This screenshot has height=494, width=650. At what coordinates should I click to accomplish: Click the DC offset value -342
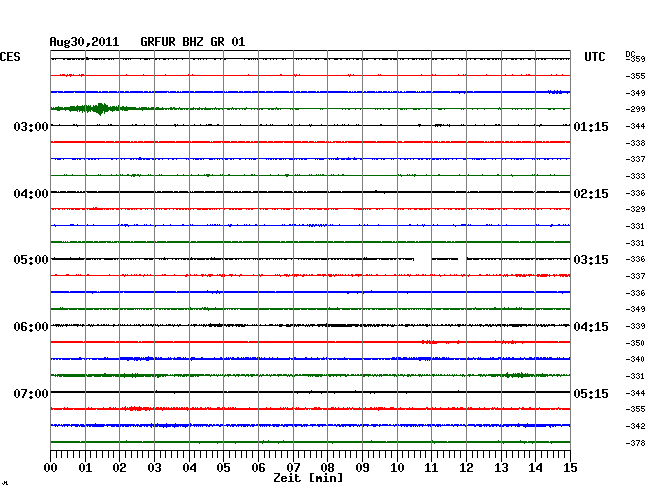635,426
